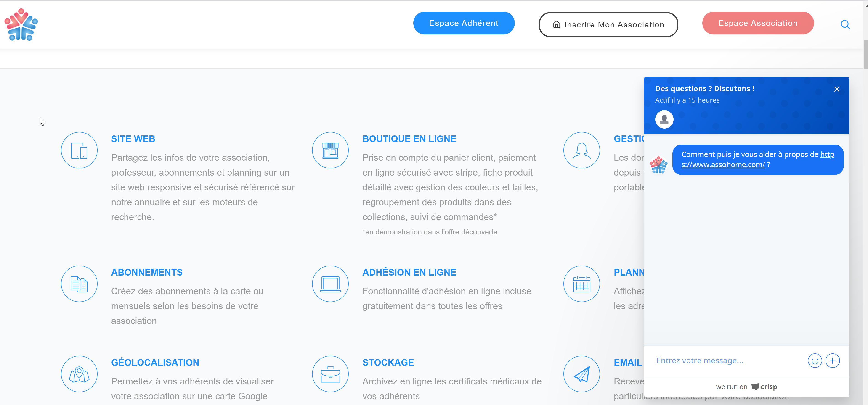This screenshot has width=868, height=405.
Task: Follow the assohome.com link in chat
Action: [723, 165]
